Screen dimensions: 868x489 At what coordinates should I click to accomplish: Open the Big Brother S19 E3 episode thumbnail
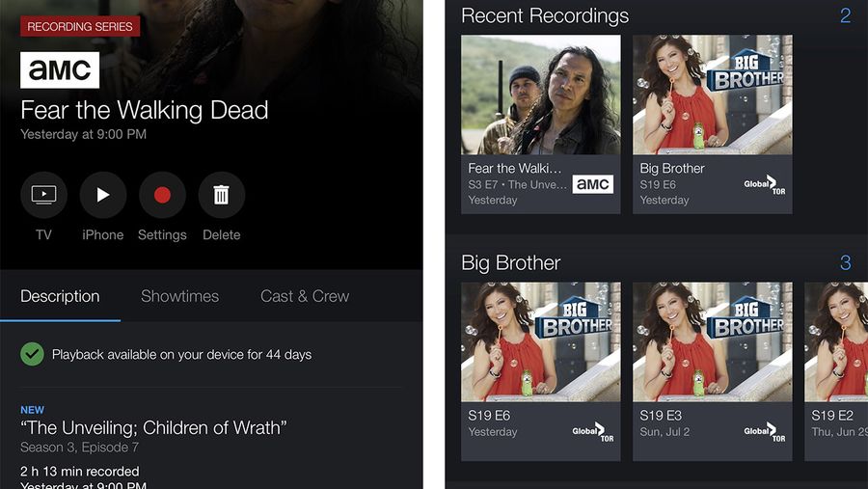713,342
